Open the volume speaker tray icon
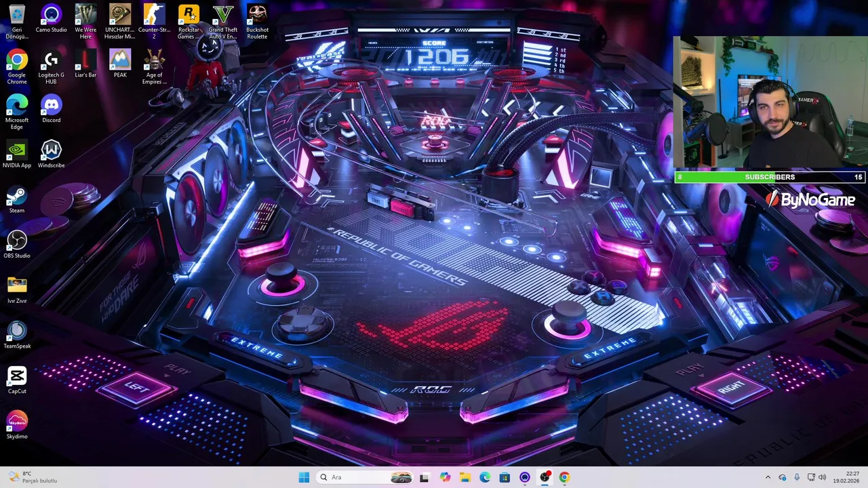This screenshot has width=868, height=488. [822, 477]
